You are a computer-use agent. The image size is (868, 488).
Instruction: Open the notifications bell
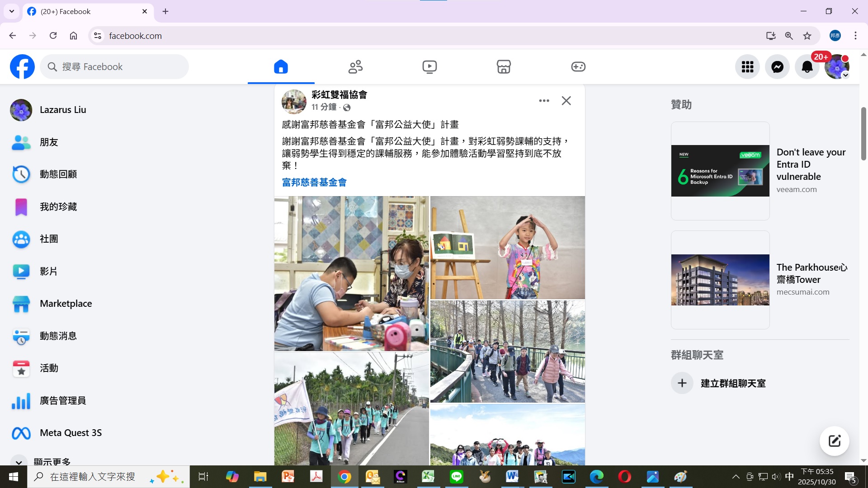807,67
